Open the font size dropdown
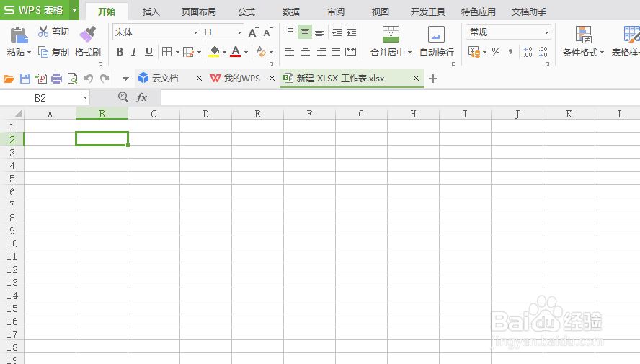This screenshot has width=640, height=364. click(x=239, y=32)
